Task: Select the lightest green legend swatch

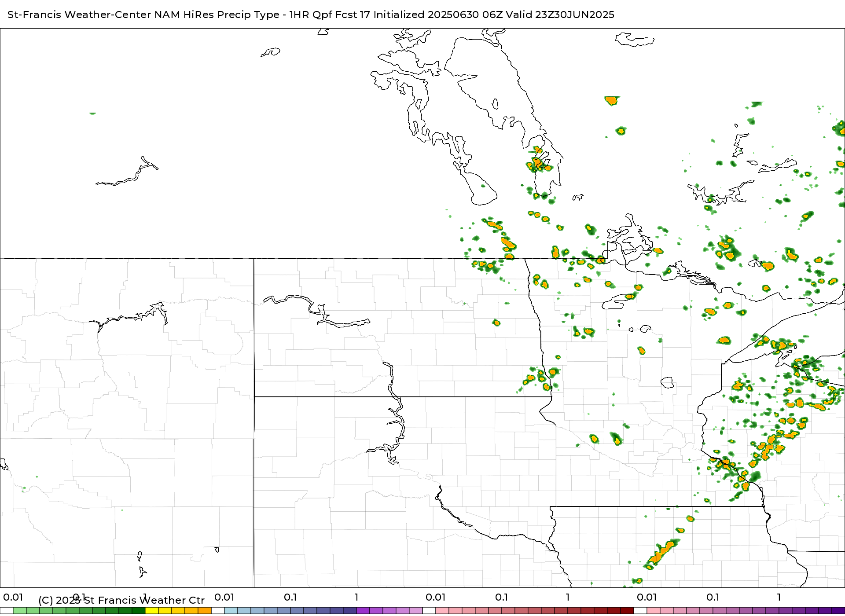Action: (20, 610)
